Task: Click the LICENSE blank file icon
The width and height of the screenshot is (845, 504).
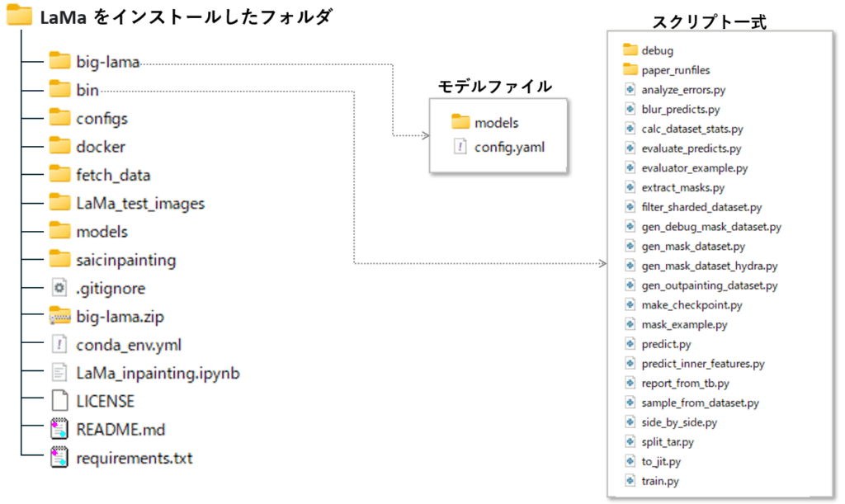Action: tap(59, 401)
